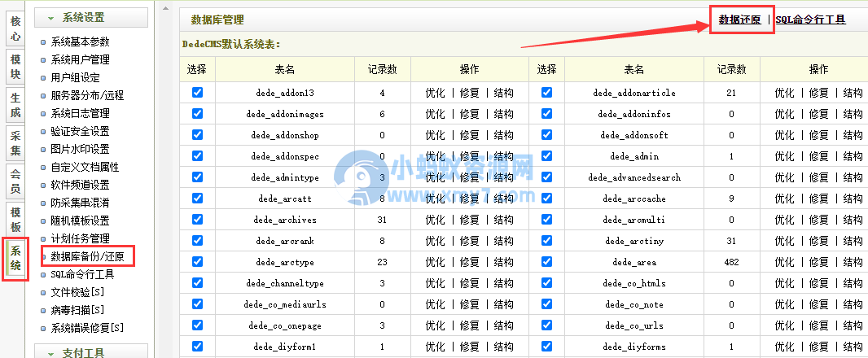Toggle the dede_arctype checkbox
The height and width of the screenshot is (358, 868).
point(197,262)
